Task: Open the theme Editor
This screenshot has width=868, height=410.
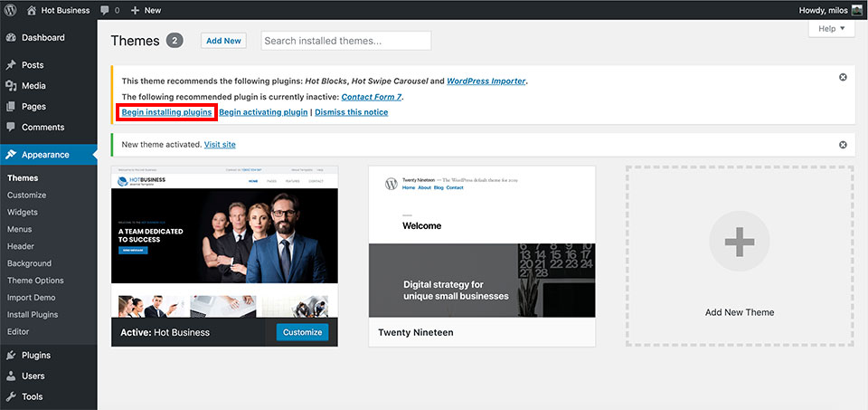Action: pyautogui.click(x=18, y=332)
